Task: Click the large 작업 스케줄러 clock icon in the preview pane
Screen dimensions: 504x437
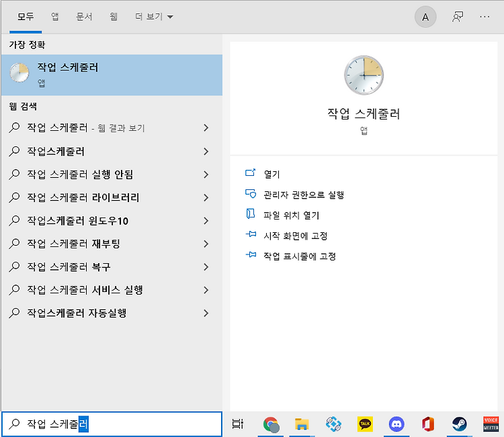Action: click(364, 75)
